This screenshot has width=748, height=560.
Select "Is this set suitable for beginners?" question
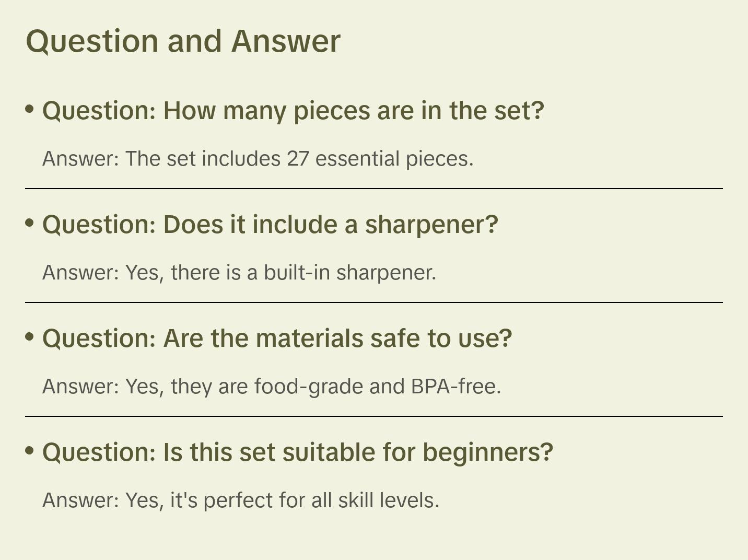[297, 452]
